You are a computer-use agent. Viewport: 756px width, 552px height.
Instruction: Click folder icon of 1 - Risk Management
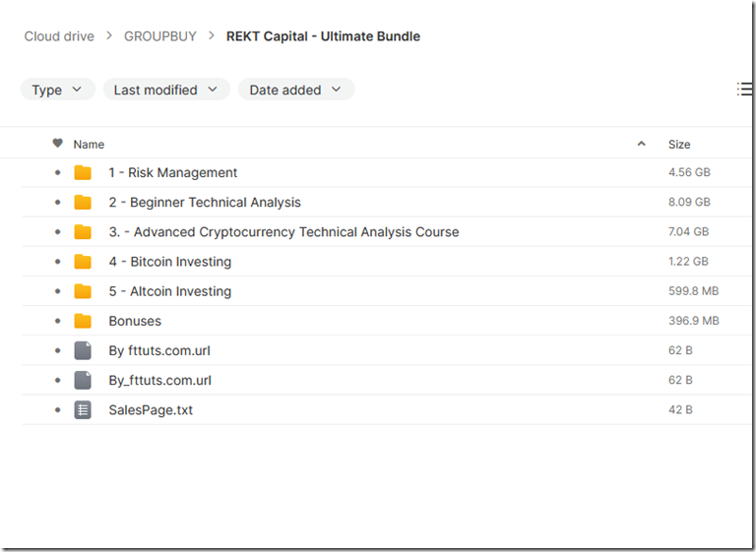(x=83, y=172)
